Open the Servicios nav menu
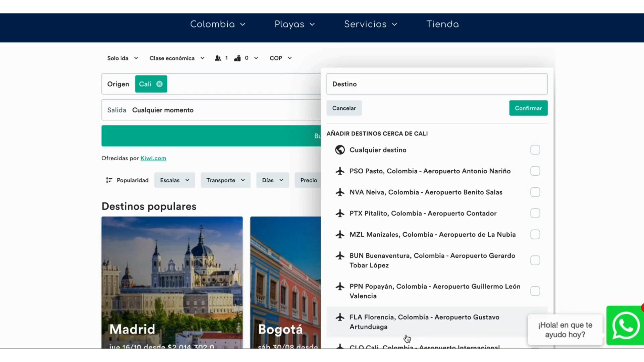 pos(371,24)
